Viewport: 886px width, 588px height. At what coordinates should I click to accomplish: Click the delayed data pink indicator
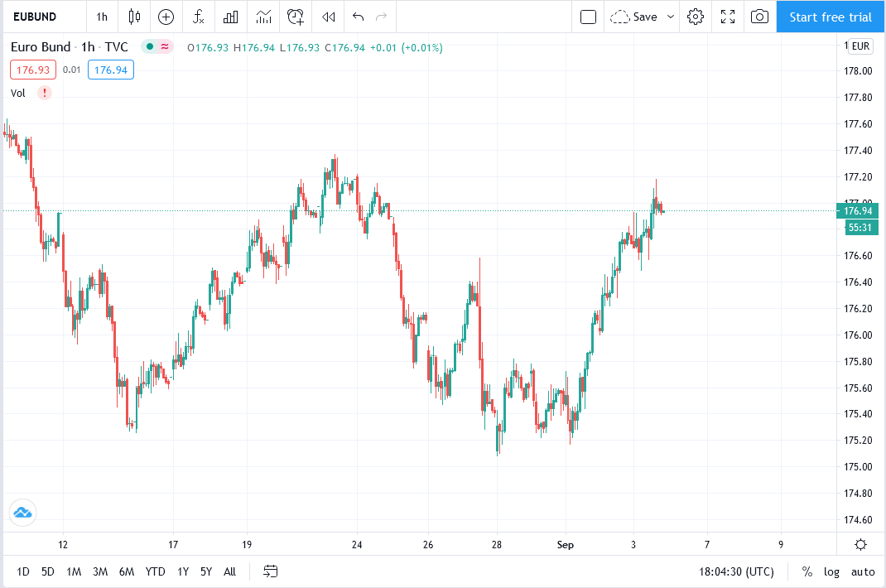165,47
